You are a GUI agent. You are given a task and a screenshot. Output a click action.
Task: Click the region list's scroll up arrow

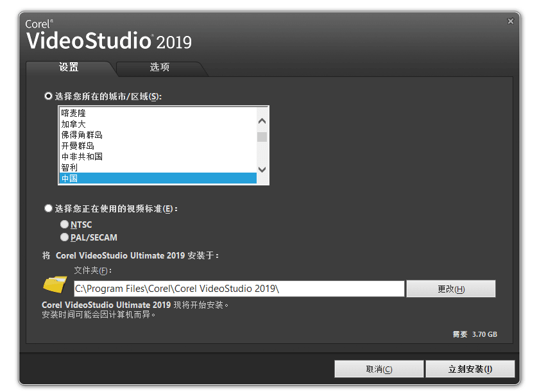(x=262, y=121)
